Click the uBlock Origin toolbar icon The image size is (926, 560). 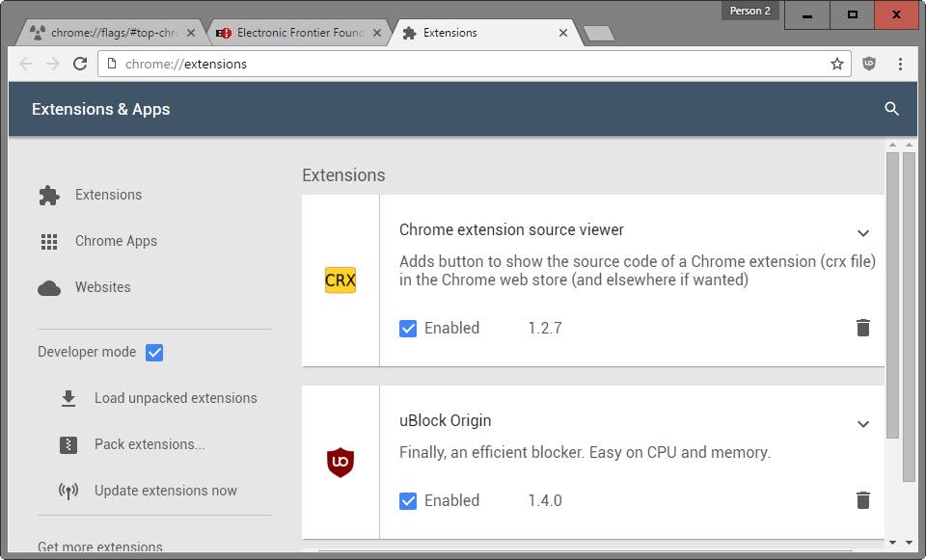(869, 64)
